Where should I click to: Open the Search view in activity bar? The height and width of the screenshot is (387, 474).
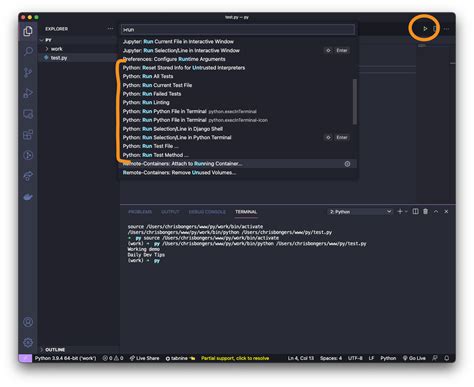pos(28,51)
